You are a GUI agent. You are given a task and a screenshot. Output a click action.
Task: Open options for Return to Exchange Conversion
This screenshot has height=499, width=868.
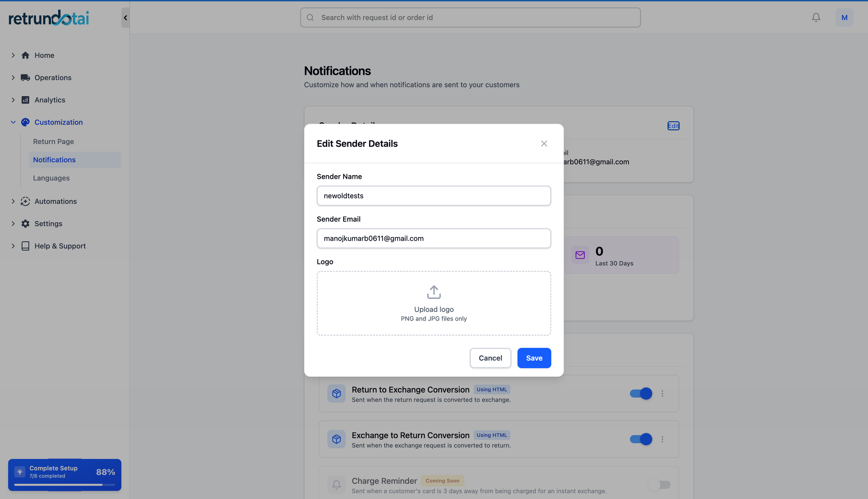pyautogui.click(x=662, y=394)
